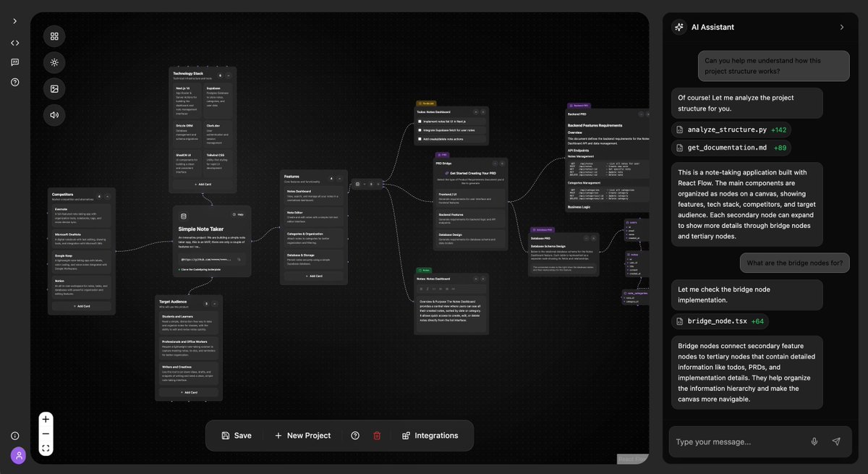Image resolution: width=868 pixels, height=474 pixels.
Task: Click the red trash delete icon
Action: pyautogui.click(x=377, y=436)
